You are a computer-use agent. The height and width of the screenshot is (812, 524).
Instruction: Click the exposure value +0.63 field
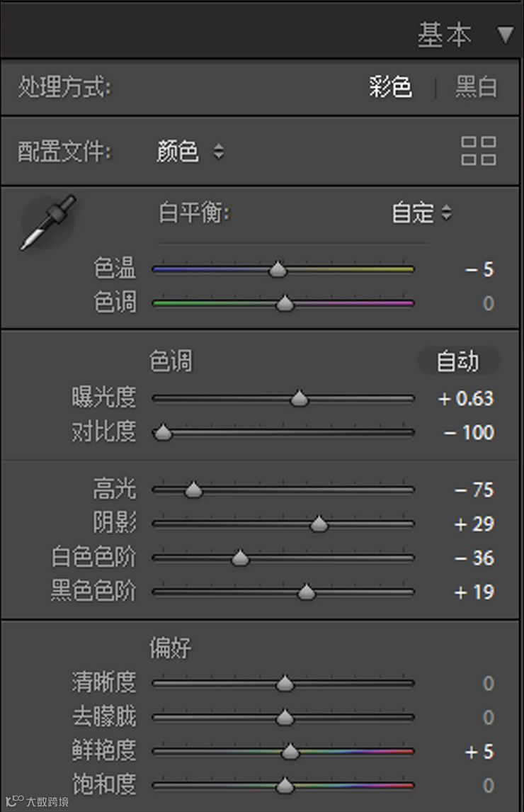point(465,399)
